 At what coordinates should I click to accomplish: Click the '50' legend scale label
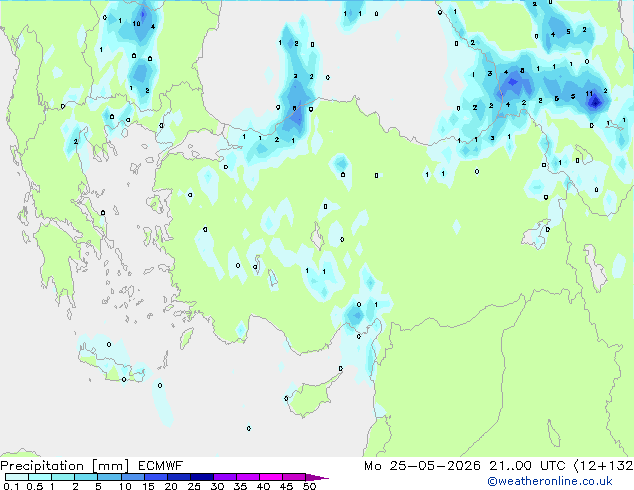point(309,486)
